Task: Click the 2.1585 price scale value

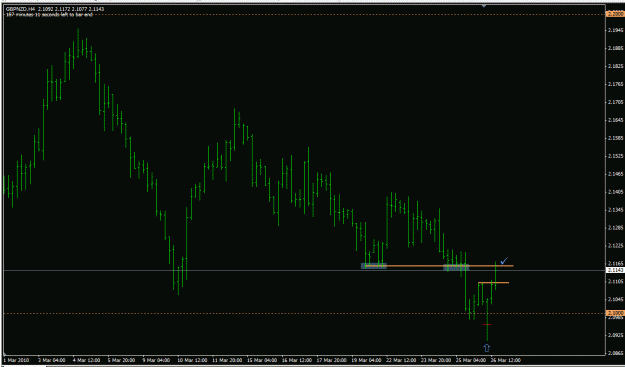Action: click(616, 138)
